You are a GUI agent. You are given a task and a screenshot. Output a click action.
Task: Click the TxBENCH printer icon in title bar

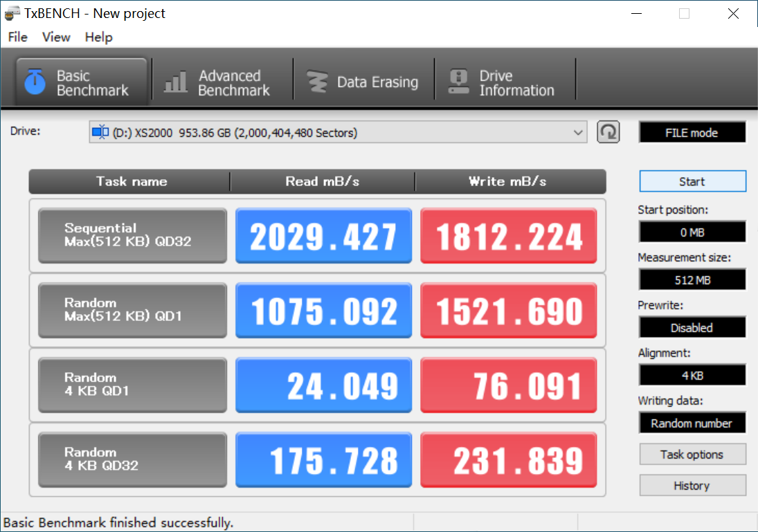point(10,12)
